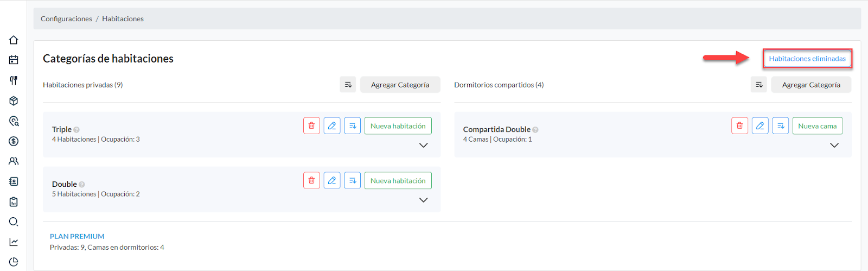The height and width of the screenshot is (271, 868).
Task: Click sort icon beside Dormitorios compartidos header
Action: point(759,85)
